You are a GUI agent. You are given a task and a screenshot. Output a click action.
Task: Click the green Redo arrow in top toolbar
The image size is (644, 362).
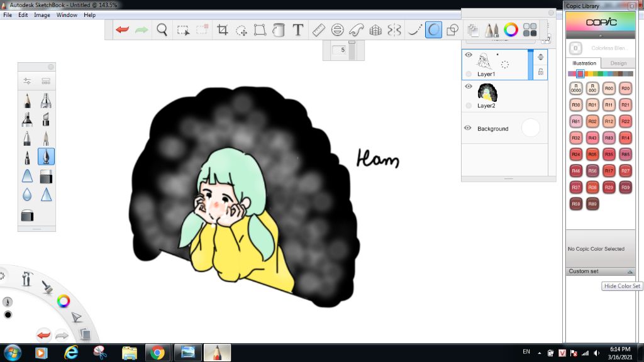tap(142, 30)
